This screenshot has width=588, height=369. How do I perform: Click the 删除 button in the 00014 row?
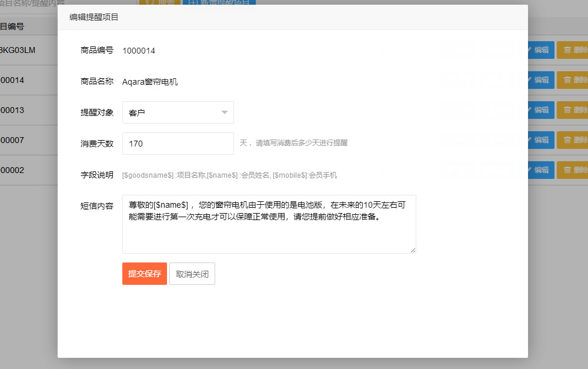point(573,80)
